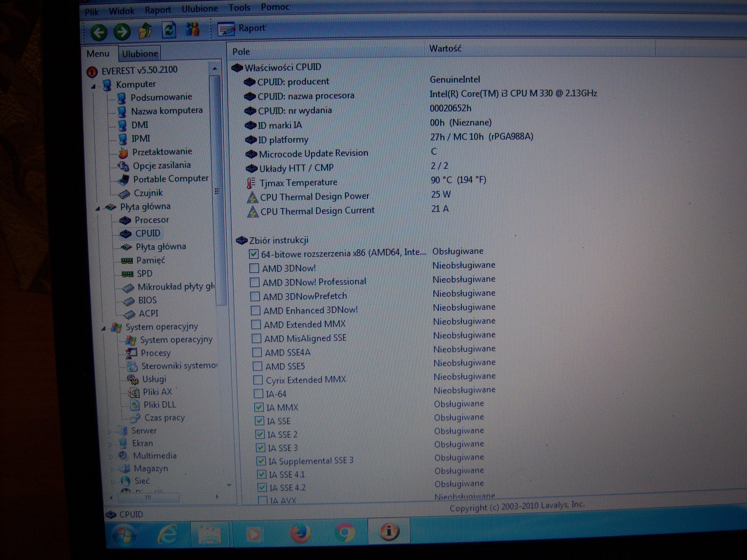Toggle the AMD 3DNow! checkbox

coord(254,268)
